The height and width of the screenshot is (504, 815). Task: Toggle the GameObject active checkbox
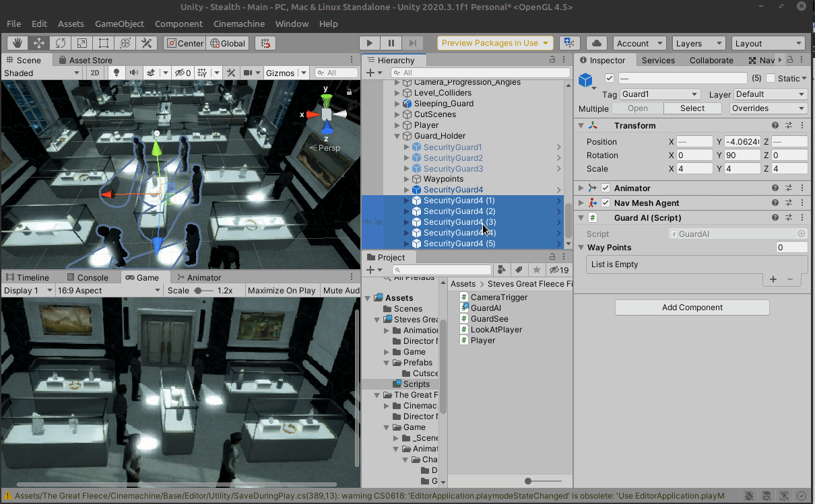click(610, 78)
